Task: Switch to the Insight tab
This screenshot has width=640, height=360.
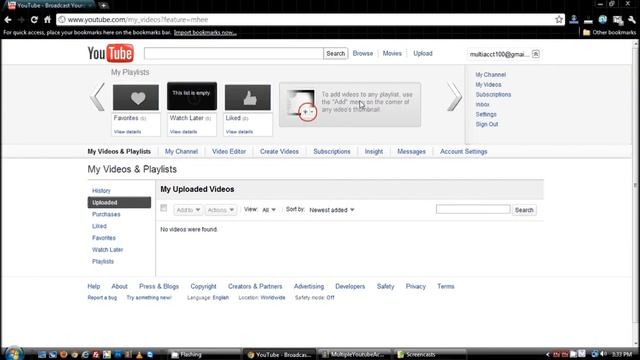Action: point(374,151)
